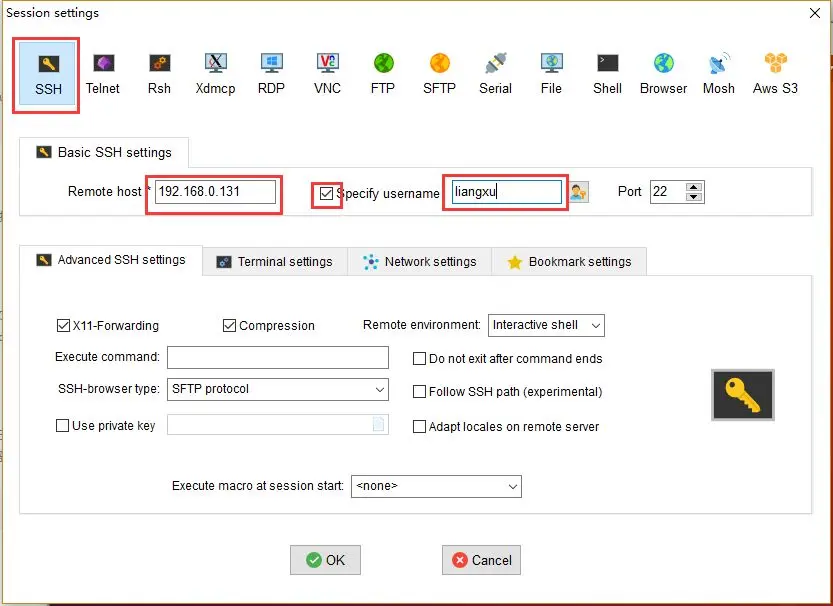
Task: Select the RDP session type
Action: (271, 74)
